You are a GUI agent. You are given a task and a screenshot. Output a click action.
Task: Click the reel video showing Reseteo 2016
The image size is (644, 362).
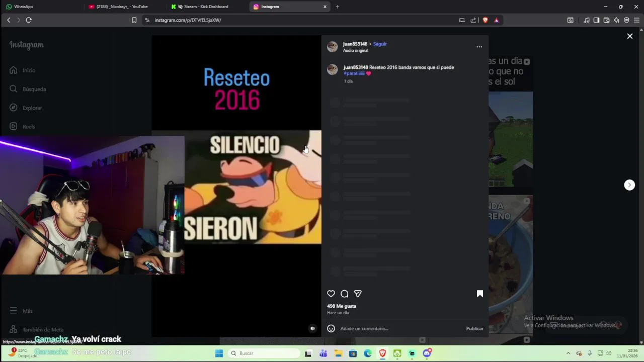tap(236, 186)
